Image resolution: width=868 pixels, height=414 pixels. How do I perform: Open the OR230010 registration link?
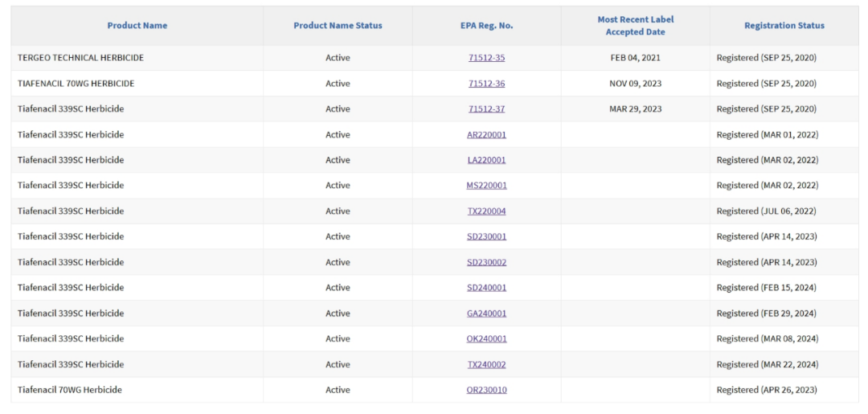(x=486, y=390)
